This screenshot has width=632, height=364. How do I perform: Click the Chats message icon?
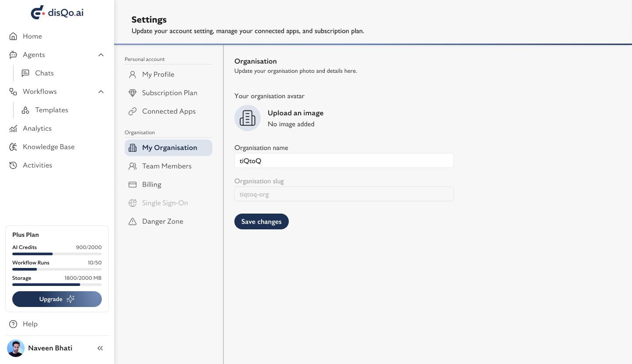click(25, 73)
